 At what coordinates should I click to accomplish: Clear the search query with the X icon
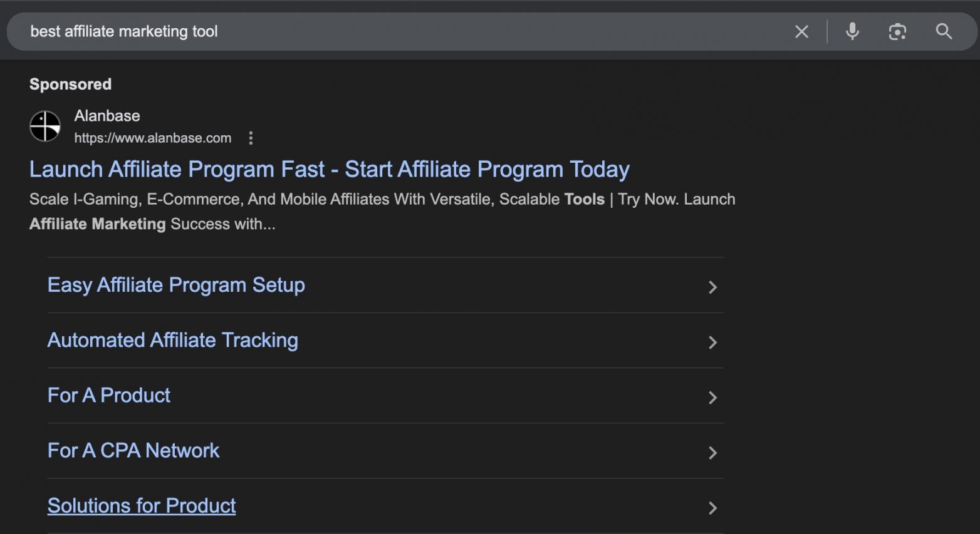pos(801,32)
